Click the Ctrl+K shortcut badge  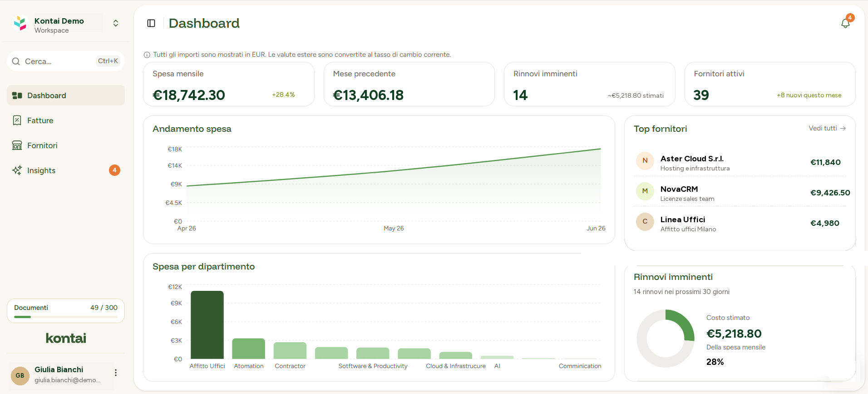tap(108, 61)
